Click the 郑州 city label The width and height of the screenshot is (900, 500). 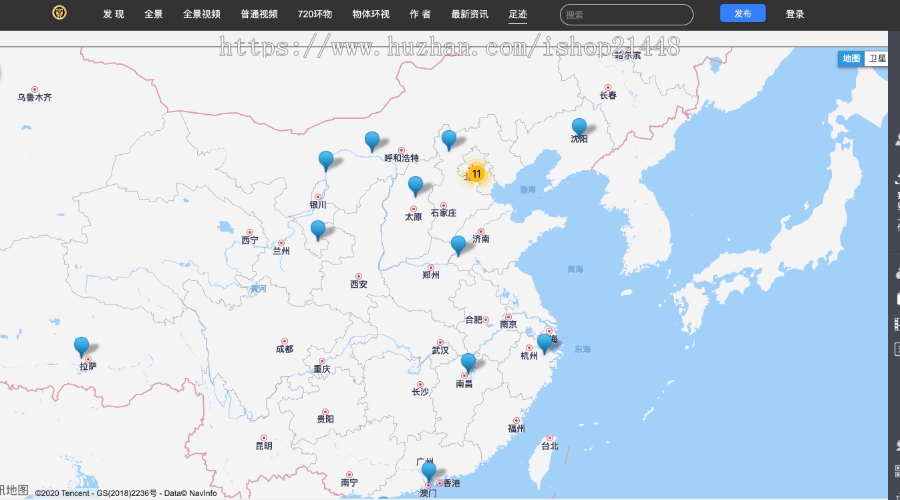click(430, 275)
